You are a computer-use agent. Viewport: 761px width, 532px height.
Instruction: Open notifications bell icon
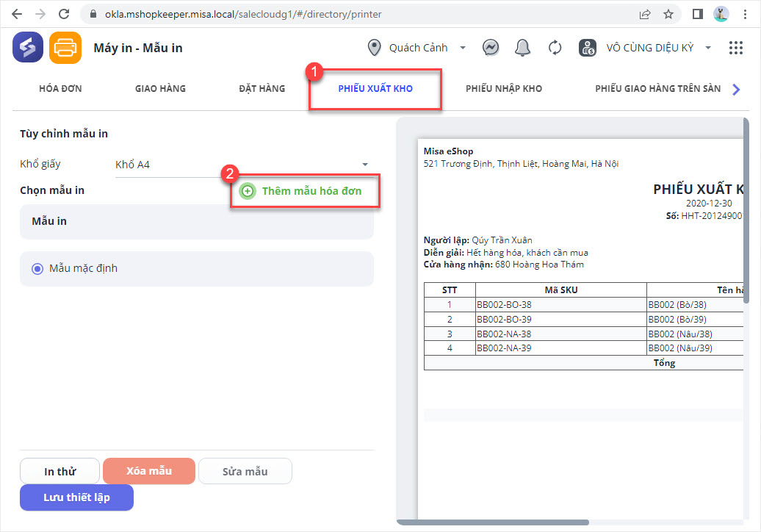point(522,48)
